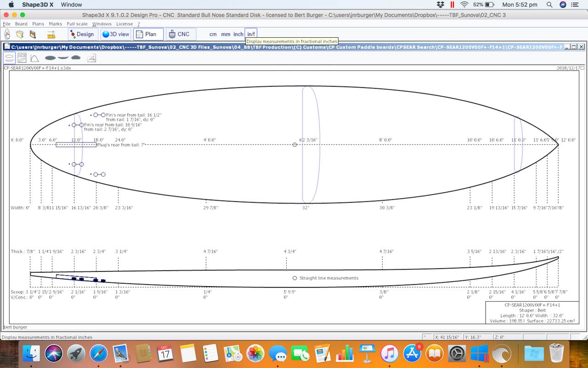Select the stacked outlines plan view icon
This screenshot has width=588, height=368.
click(x=9, y=58)
